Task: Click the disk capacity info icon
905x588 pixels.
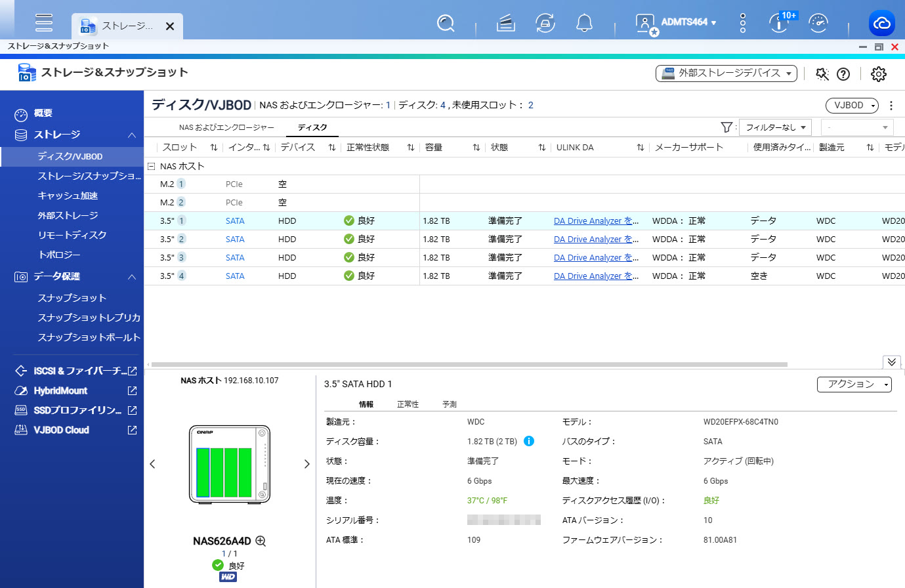Action: point(529,441)
